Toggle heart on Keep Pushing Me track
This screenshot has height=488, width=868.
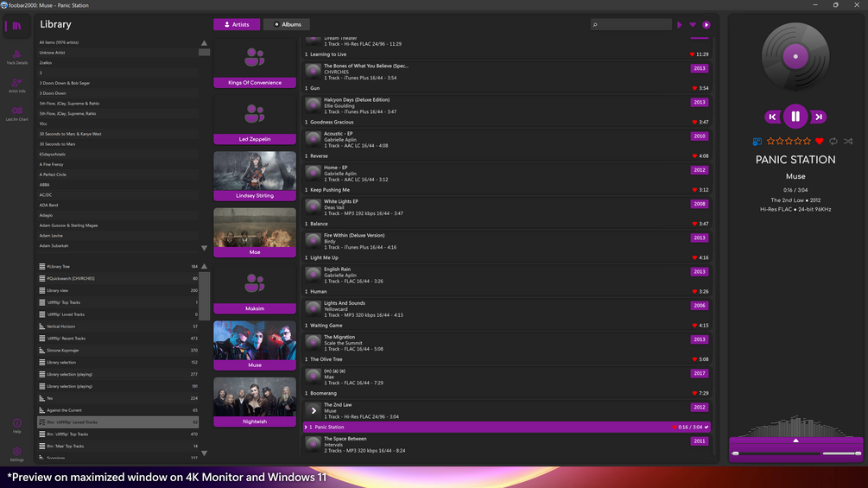pos(694,190)
